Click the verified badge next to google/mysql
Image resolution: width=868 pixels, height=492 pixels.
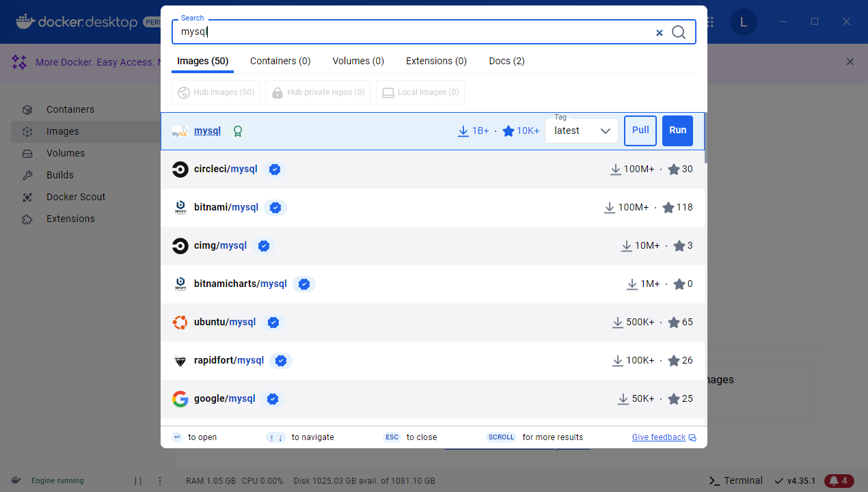click(272, 399)
